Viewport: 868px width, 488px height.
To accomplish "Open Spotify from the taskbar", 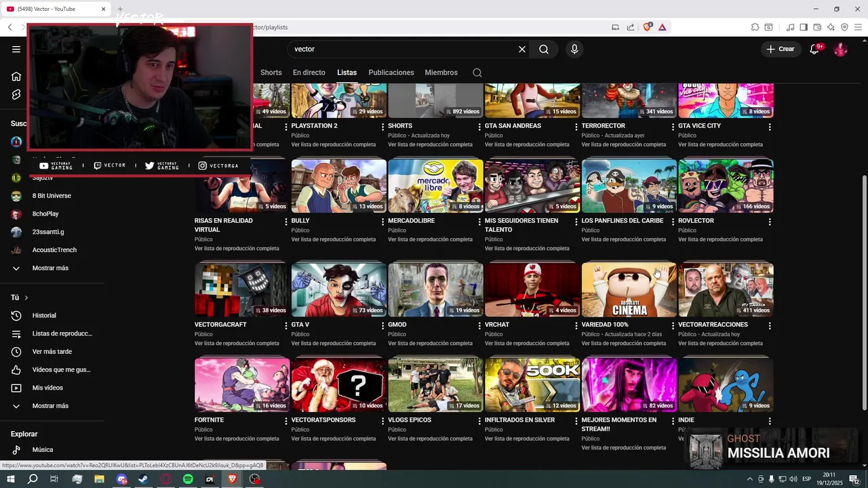I will [x=188, y=479].
